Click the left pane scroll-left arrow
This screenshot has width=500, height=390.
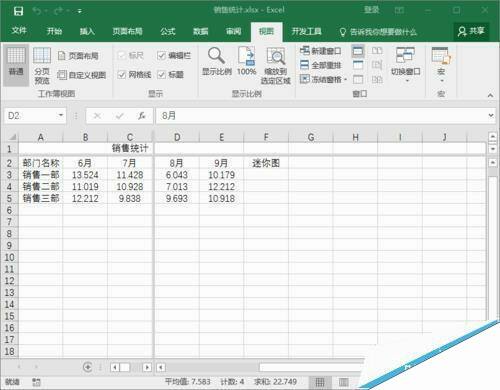115,367
